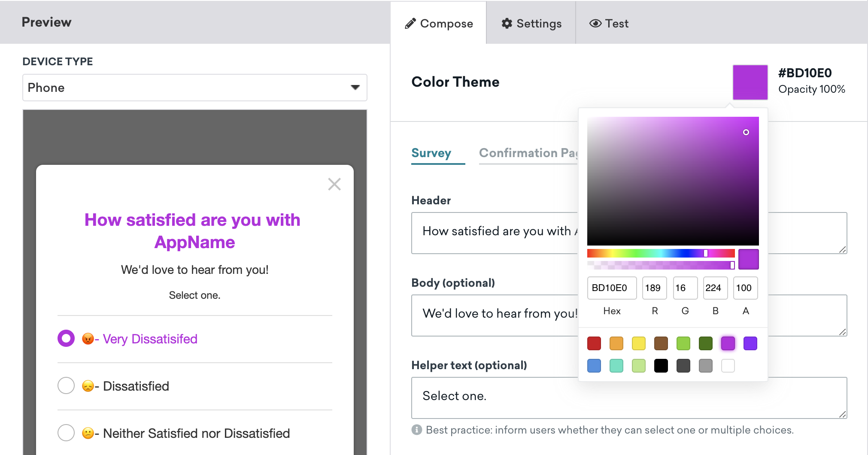This screenshot has width=868, height=455.
Task: Pick the brown preset color swatch
Action: click(x=661, y=343)
